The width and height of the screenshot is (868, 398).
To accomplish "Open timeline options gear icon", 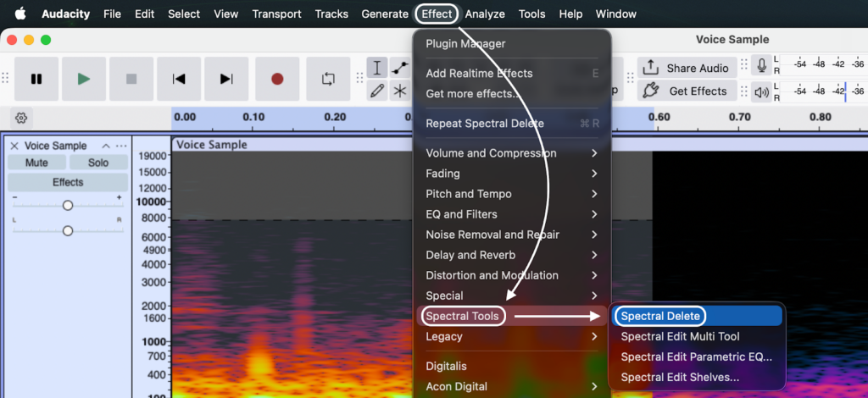I will pos(22,118).
